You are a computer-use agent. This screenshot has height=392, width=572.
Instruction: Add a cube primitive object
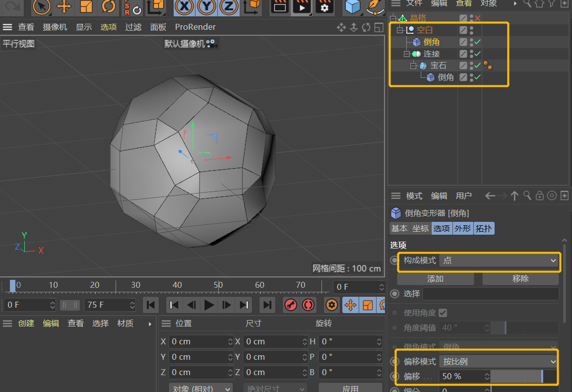(x=352, y=6)
